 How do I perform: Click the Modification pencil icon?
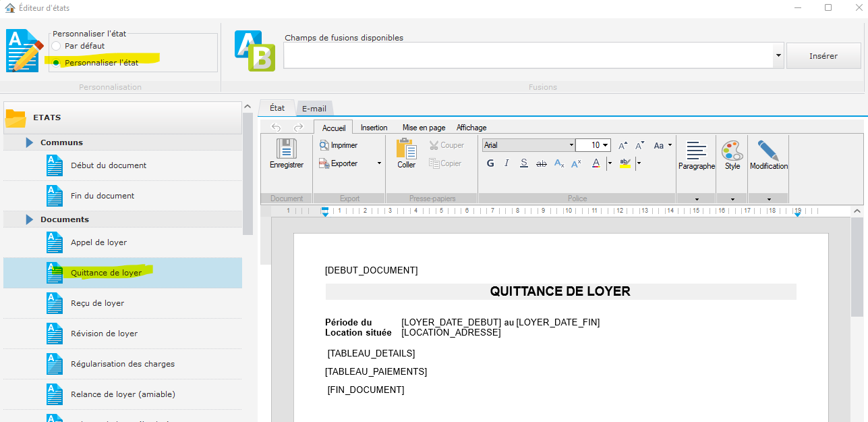(x=768, y=151)
